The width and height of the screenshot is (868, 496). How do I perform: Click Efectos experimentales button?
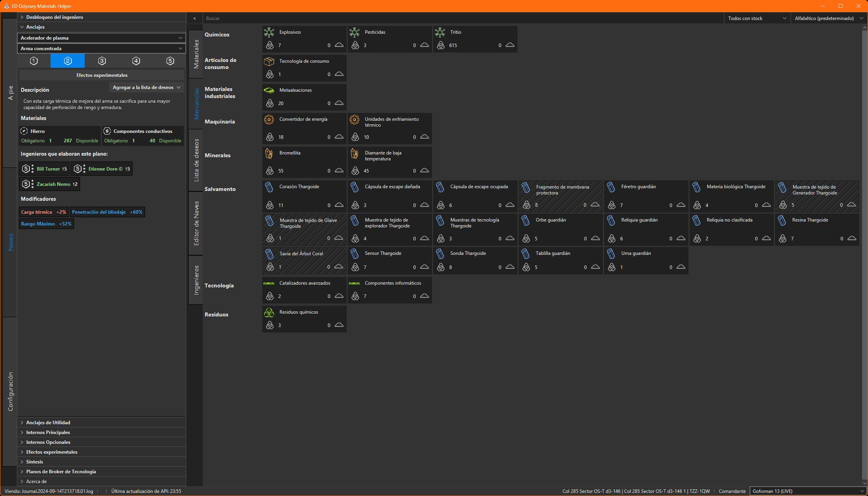pyautogui.click(x=102, y=75)
